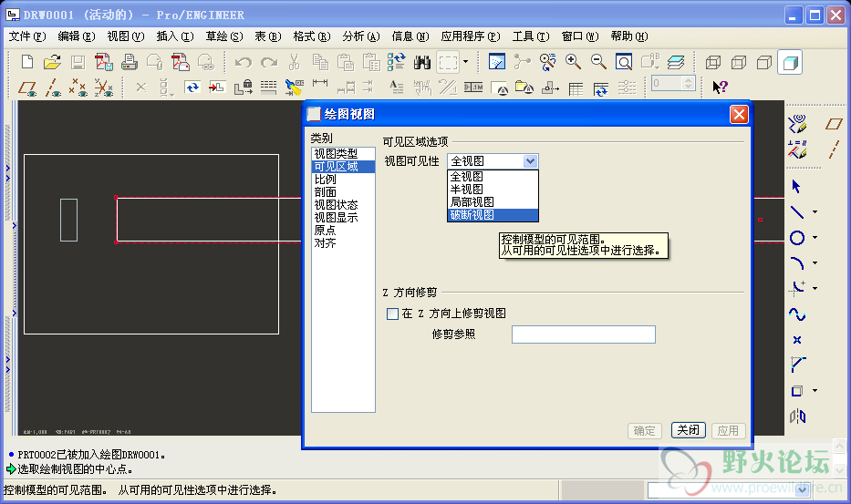The width and height of the screenshot is (851, 504).
Task: Click the repaint screen icon
Action: [x=496, y=62]
